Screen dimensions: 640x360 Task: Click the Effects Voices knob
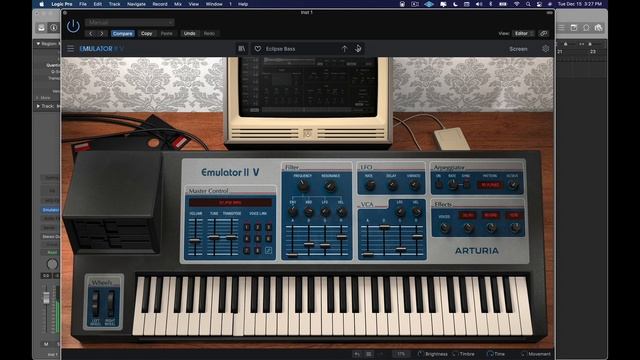(x=444, y=228)
